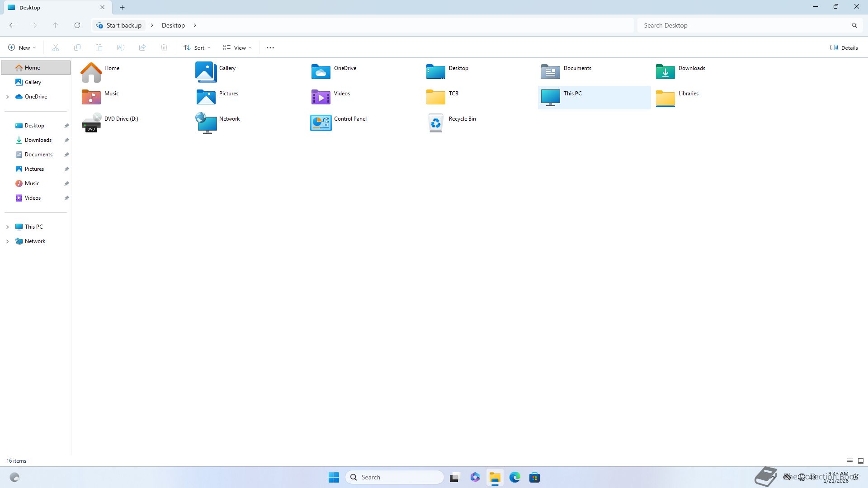
Task: Select the Recycle Bin icon
Action: 435,123
